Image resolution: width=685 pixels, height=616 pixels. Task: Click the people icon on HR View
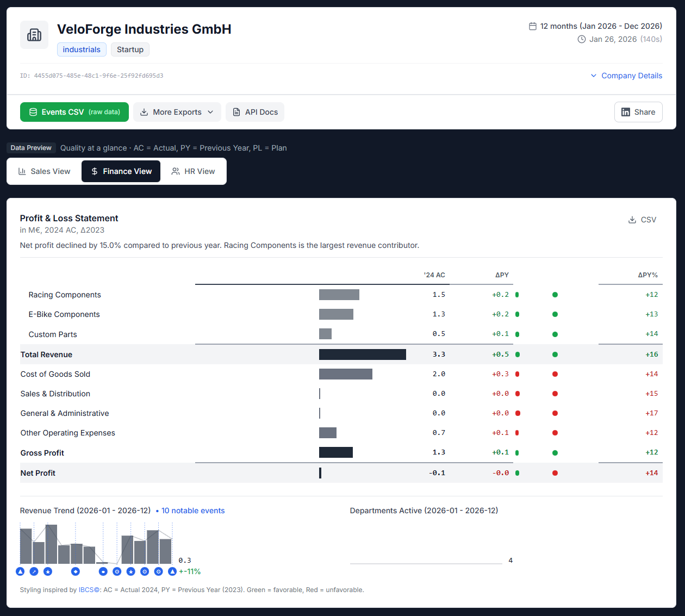click(x=176, y=171)
